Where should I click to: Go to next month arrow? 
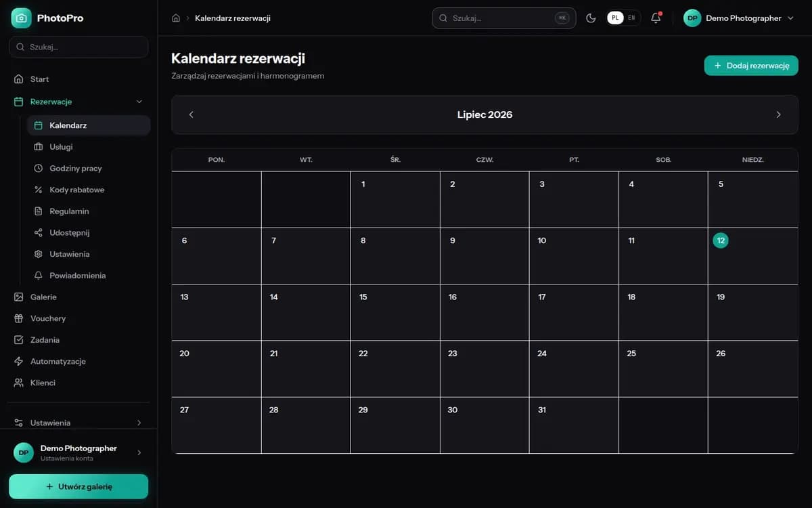(x=778, y=114)
